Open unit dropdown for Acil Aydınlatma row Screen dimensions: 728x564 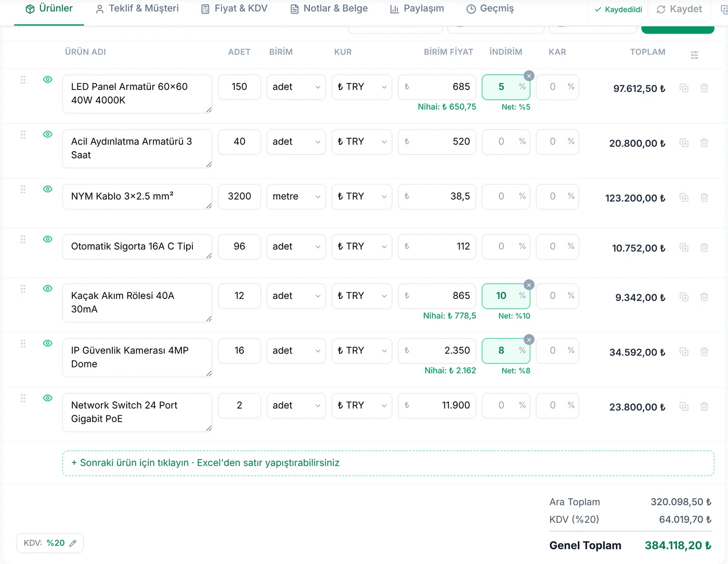click(x=296, y=142)
